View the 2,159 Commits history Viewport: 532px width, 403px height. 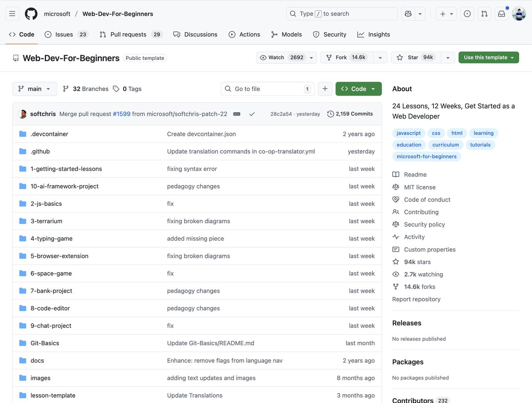[350, 114]
